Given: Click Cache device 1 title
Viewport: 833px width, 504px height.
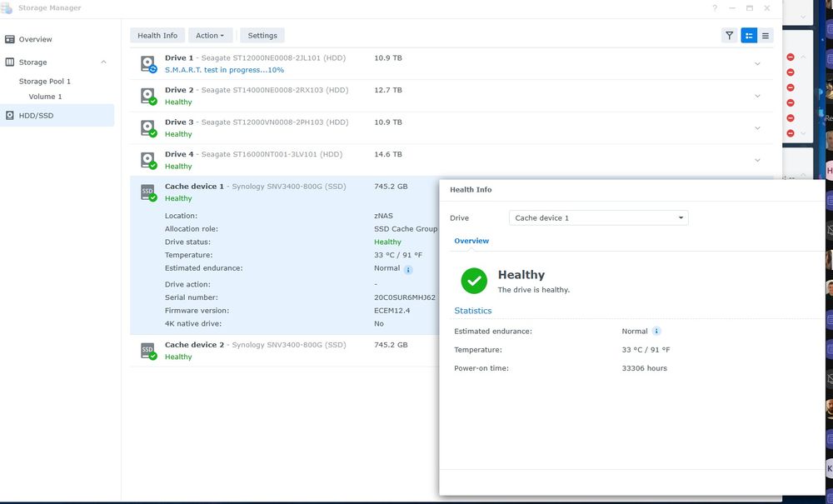Looking at the screenshot, I should (x=194, y=187).
